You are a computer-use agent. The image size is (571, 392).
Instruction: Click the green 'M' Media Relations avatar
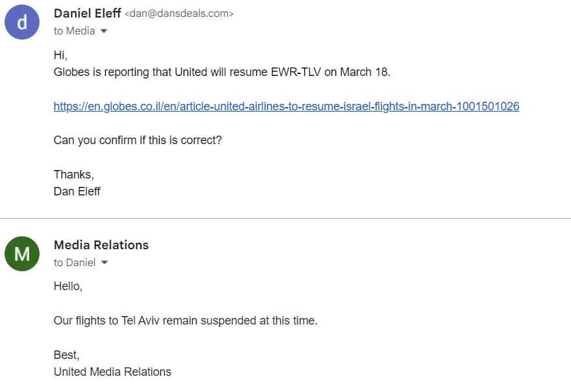point(22,254)
